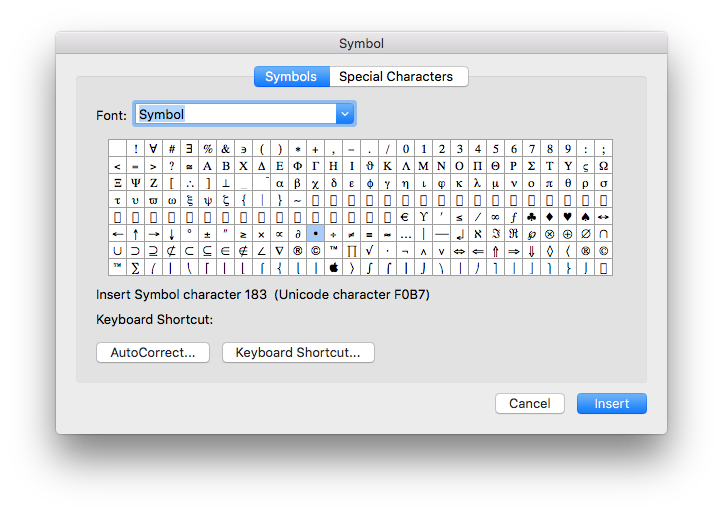The width and height of the screenshot is (723, 514).
Task: Select the angle ∠ symbol
Action: tap(261, 251)
